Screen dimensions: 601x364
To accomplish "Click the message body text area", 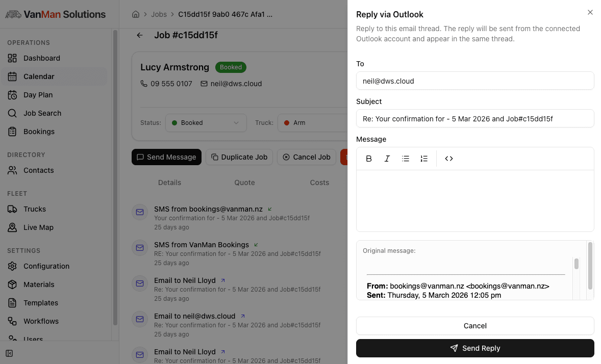I will coord(475,200).
